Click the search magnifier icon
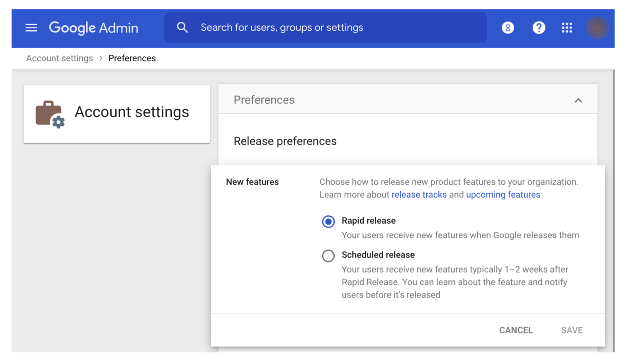The height and width of the screenshot is (364, 622). point(182,28)
